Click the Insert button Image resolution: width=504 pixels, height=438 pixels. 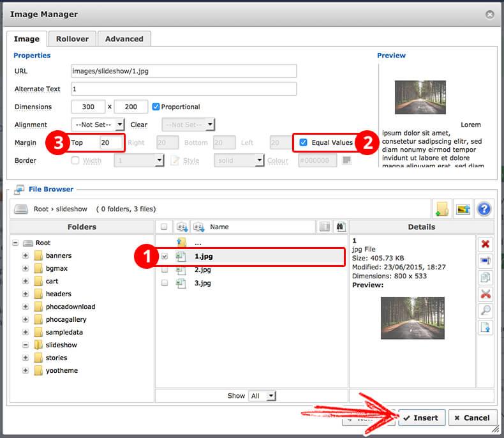click(422, 418)
